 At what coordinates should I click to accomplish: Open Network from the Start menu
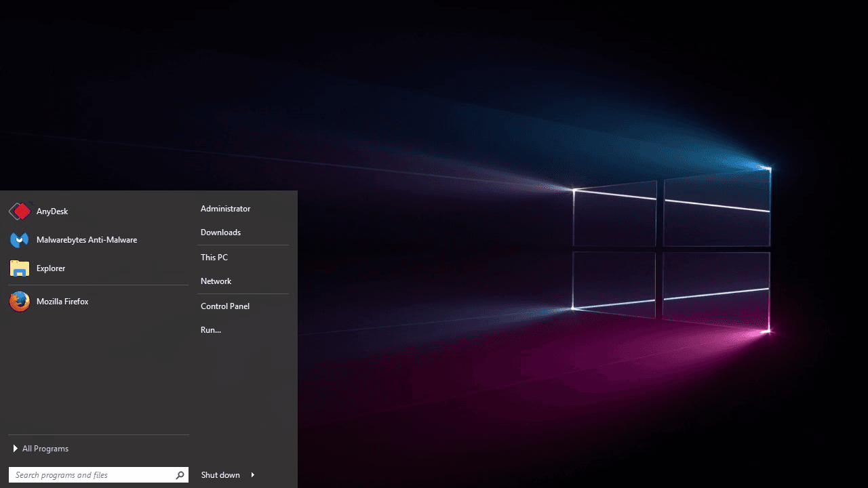216,281
